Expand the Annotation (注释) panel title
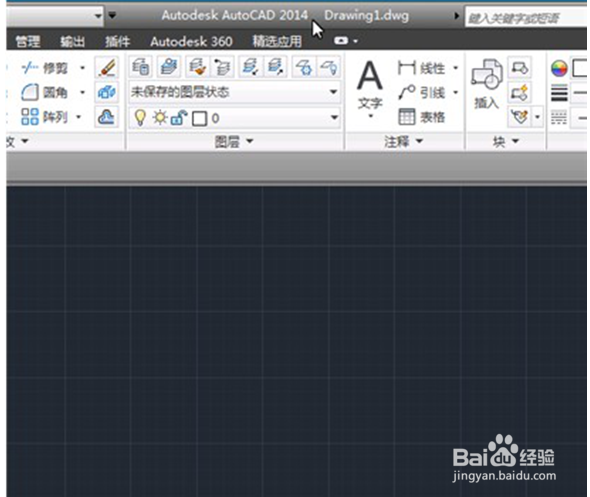This screenshot has width=590, height=497. coord(404,141)
